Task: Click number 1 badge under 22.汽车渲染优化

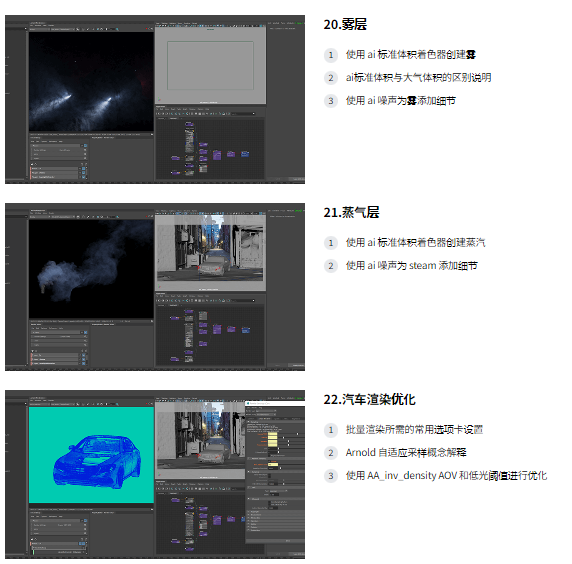Action: pyautogui.click(x=331, y=430)
